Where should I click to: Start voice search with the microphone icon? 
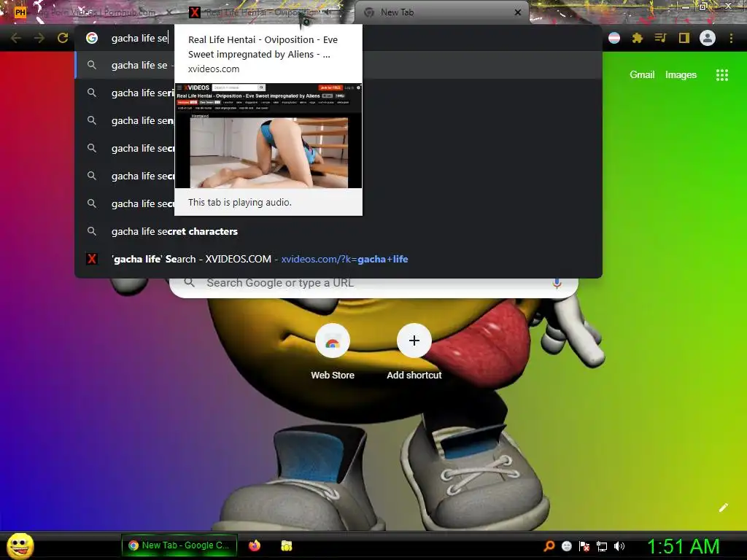[x=557, y=283]
